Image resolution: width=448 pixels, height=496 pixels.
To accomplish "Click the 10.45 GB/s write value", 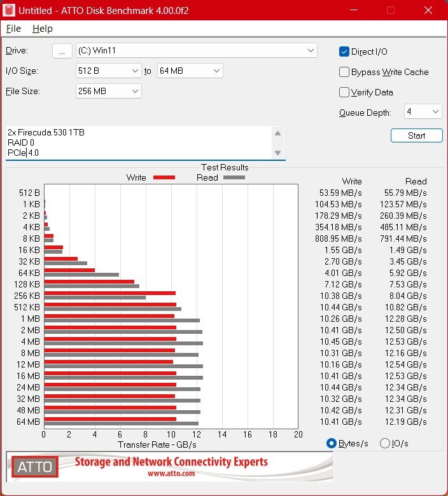I will [x=340, y=341].
